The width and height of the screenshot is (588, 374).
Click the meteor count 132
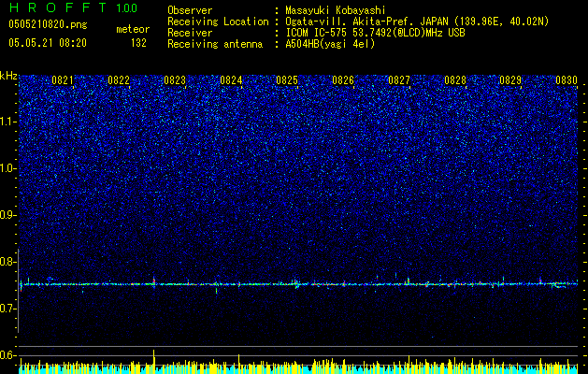pyautogui.click(x=138, y=43)
